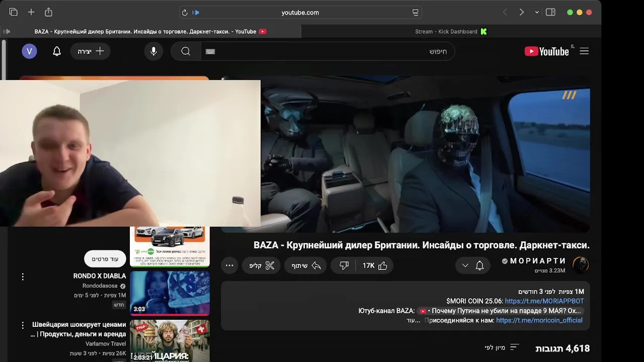The width and height of the screenshot is (644, 362).
Task: Open more actions three-dot menu under video
Action: pos(229,265)
